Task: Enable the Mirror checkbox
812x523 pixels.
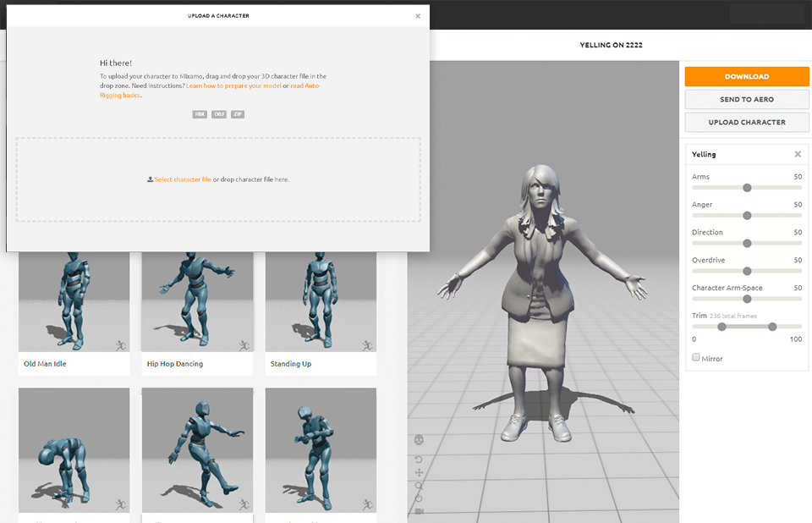Action: [x=694, y=358]
